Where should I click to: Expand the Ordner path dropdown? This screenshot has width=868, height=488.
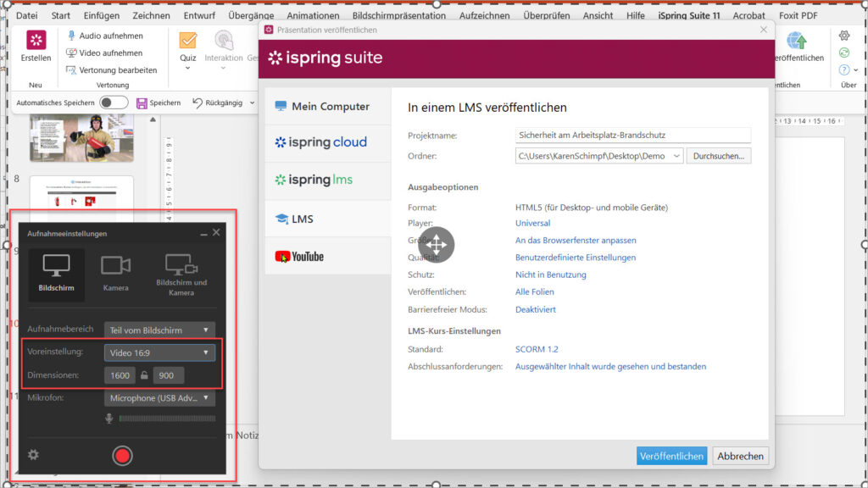(676, 156)
